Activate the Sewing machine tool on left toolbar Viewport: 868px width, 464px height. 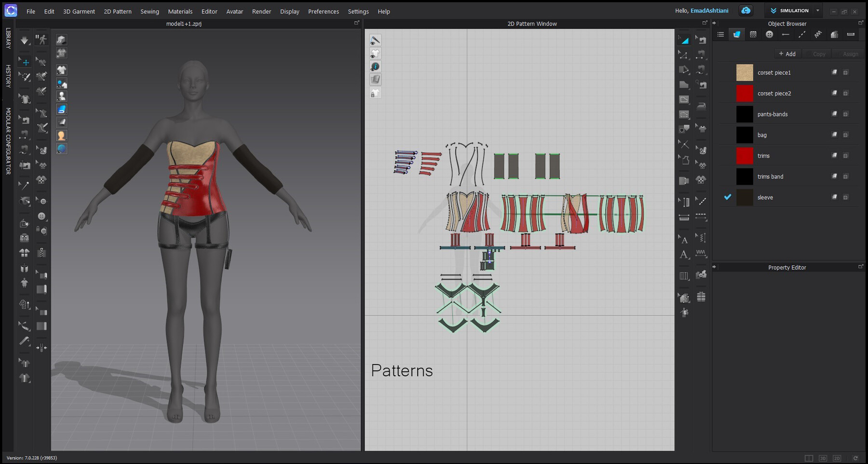pyautogui.click(x=25, y=119)
